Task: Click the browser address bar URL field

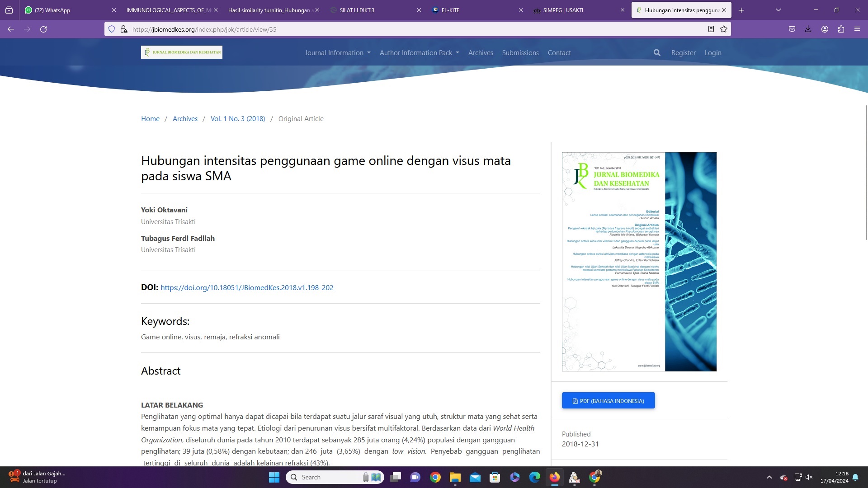Action: 407,29
